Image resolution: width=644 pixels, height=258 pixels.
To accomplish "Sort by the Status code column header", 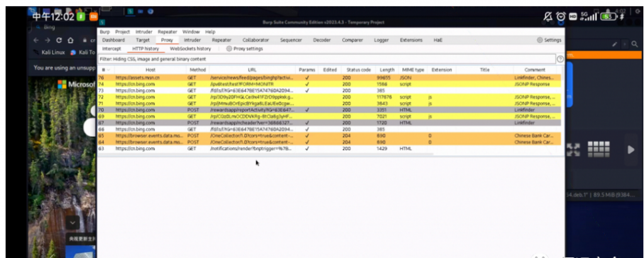I will (x=358, y=70).
